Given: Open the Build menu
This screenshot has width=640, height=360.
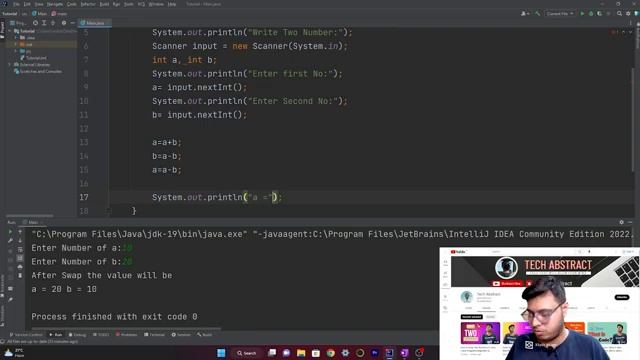Looking at the screenshot, I should [104, 4].
